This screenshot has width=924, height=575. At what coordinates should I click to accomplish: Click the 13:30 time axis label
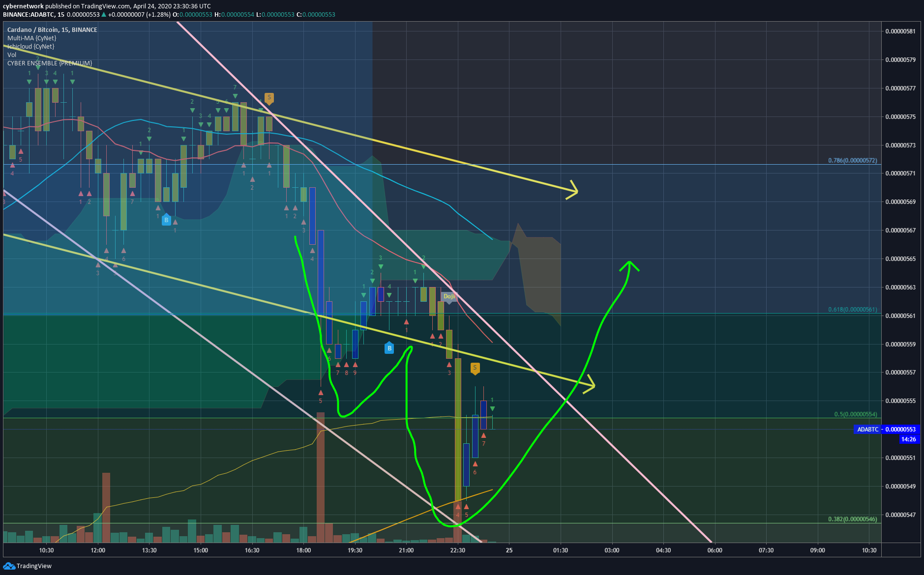point(149,550)
